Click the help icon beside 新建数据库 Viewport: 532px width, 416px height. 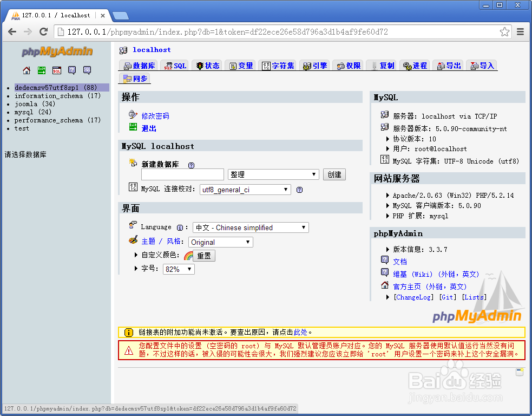click(192, 165)
